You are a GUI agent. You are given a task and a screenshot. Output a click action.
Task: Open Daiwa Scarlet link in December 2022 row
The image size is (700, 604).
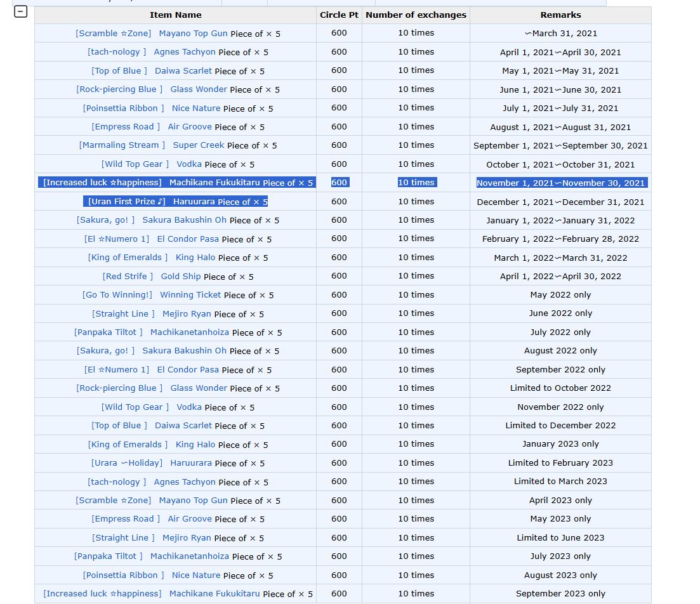coord(183,426)
